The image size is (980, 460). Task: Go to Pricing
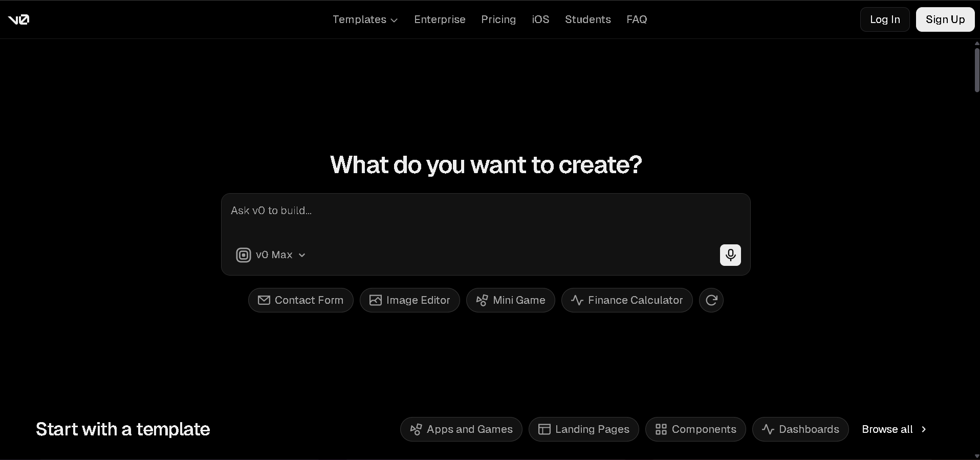click(x=498, y=19)
